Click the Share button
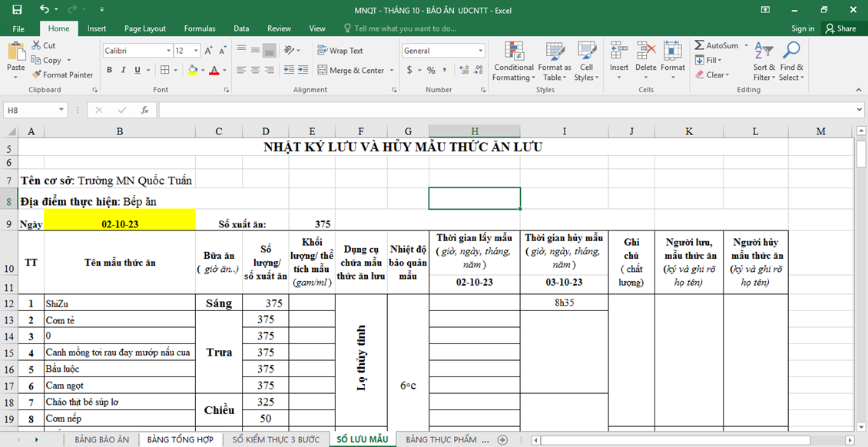This screenshot has width=868, height=447. (x=840, y=28)
